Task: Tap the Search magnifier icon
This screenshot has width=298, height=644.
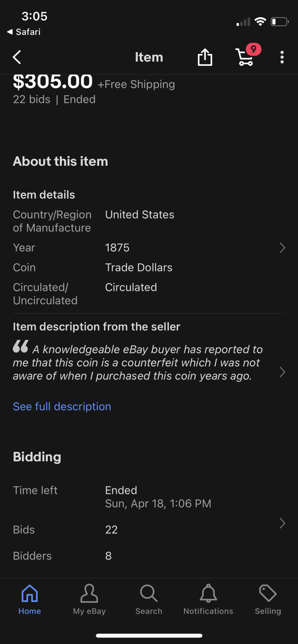Action: [148, 593]
